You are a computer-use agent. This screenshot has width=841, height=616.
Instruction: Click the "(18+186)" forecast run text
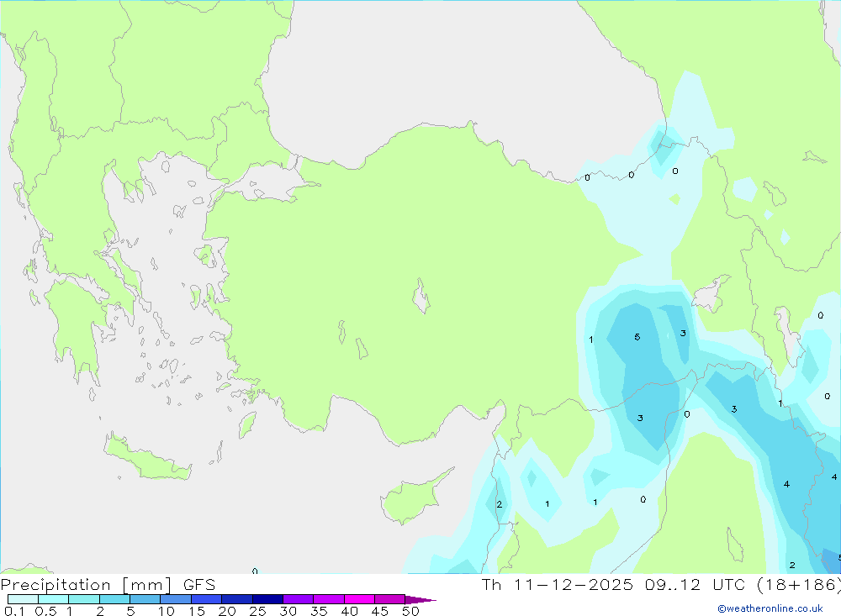(x=799, y=584)
